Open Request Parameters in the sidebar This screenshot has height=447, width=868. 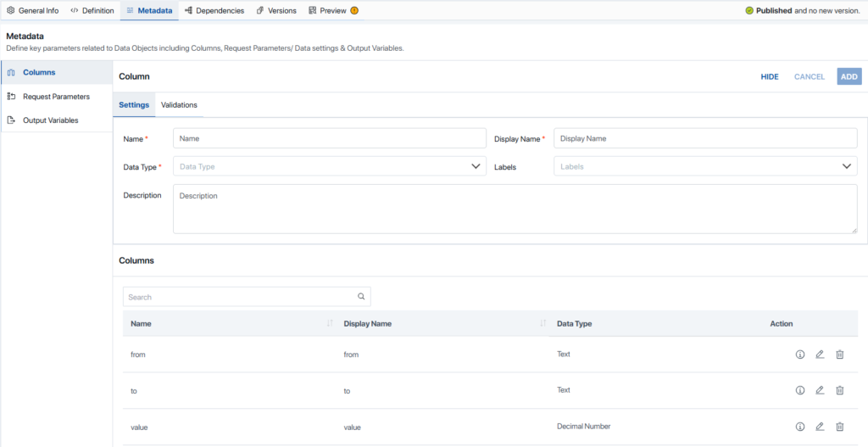point(57,97)
